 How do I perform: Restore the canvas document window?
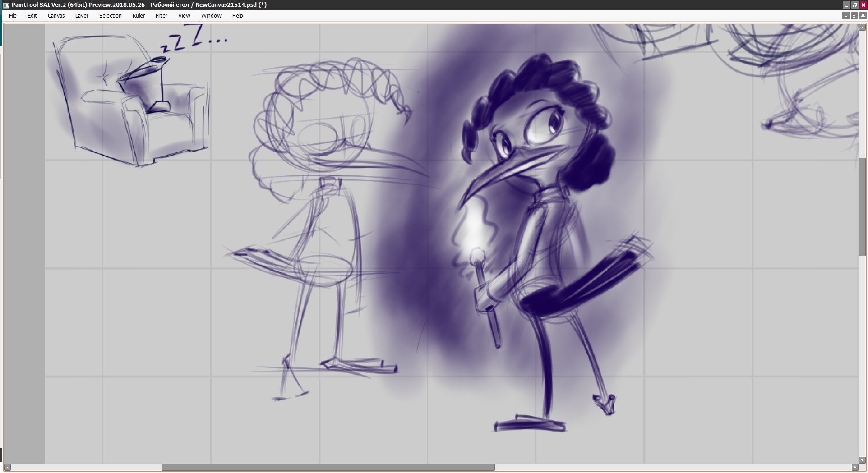[x=854, y=15]
